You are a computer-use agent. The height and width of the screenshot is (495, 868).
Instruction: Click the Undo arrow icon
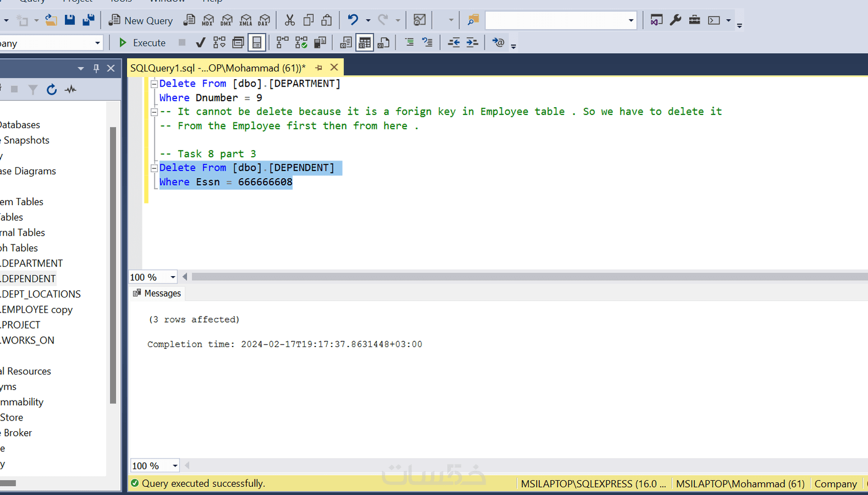click(352, 20)
